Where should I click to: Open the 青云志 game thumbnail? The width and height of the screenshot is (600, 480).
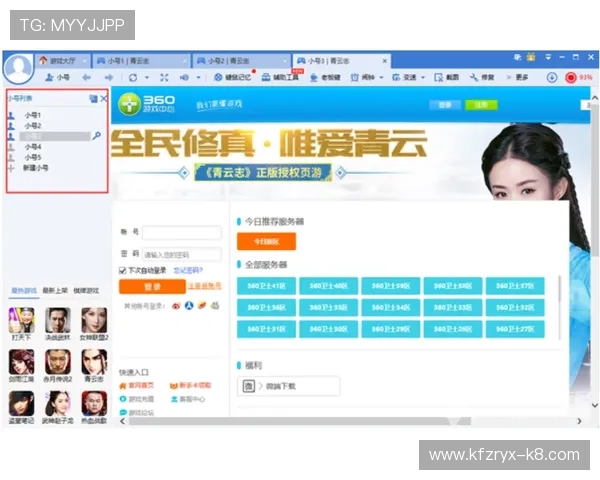point(94,362)
